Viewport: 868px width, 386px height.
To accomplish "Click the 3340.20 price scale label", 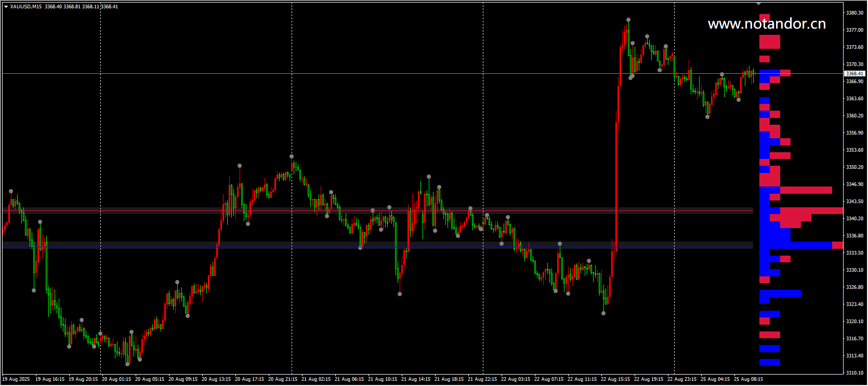I will click(855, 219).
